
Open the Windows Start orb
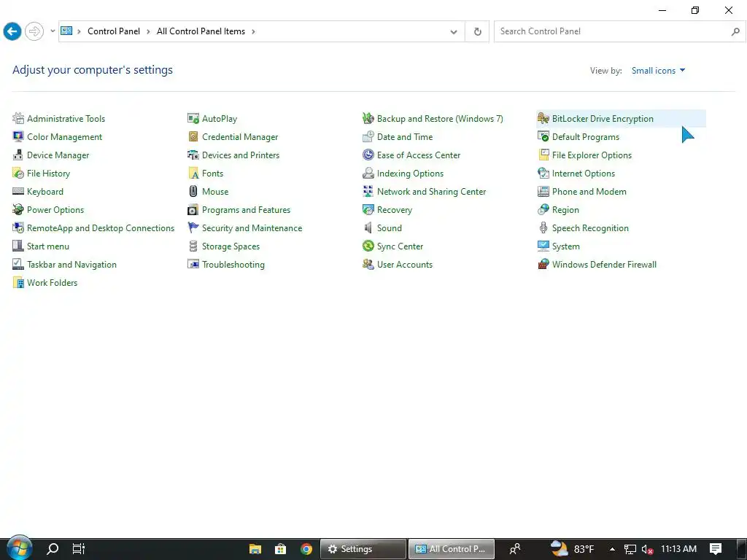point(19,548)
